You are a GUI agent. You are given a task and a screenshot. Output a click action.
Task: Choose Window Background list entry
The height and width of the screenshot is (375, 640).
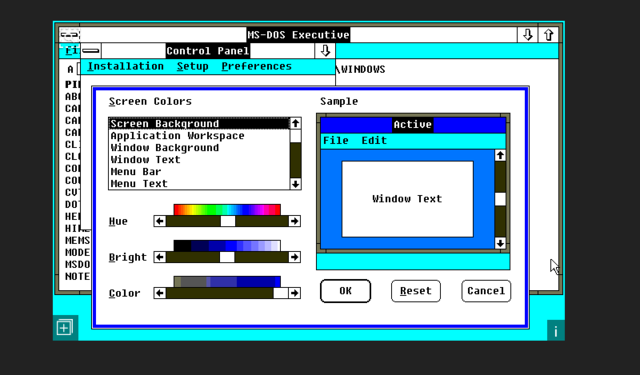pos(199,148)
